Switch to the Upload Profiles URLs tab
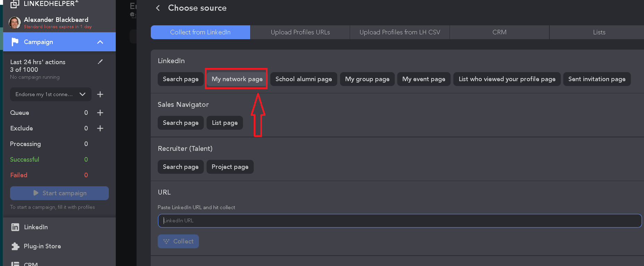The height and width of the screenshot is (266, 644). [300, 32]
